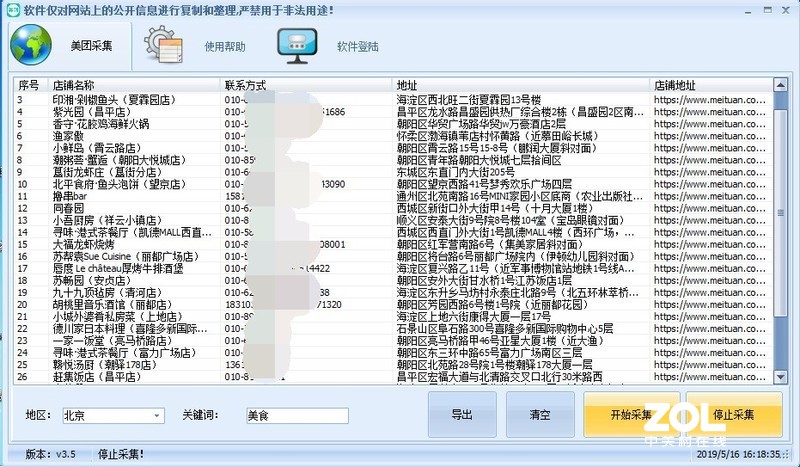
Task: Click the monitor icon for 软件登陆
Action: 297,46
